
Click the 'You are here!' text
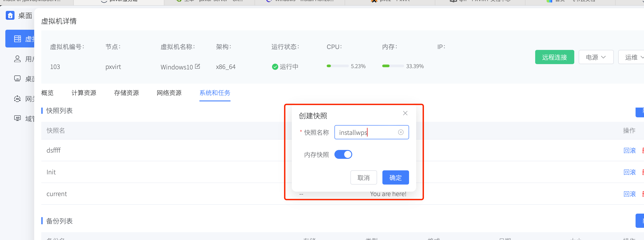tap(388, 194)
